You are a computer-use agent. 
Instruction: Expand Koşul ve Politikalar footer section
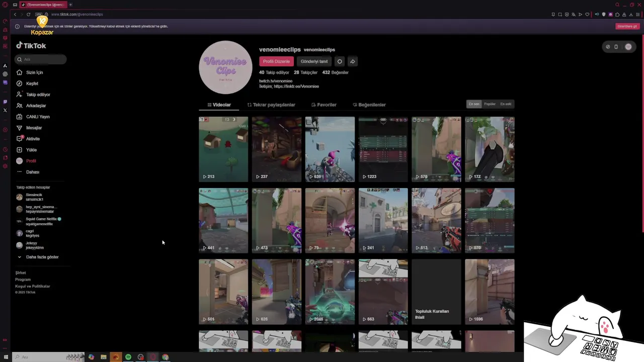[x=33, y=286]
